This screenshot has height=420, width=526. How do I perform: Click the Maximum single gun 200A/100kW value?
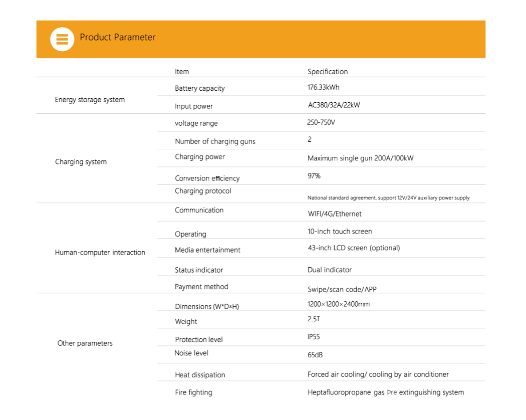pos(360,158)
